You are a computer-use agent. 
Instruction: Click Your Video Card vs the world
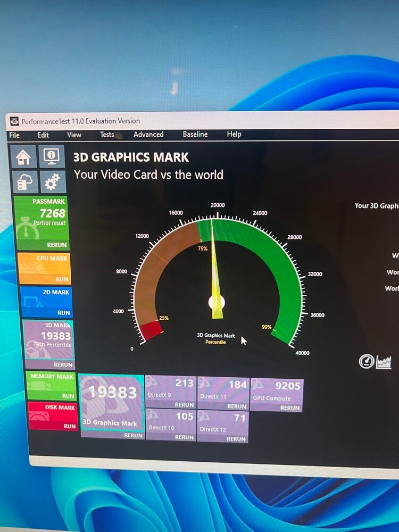point(148,174)
